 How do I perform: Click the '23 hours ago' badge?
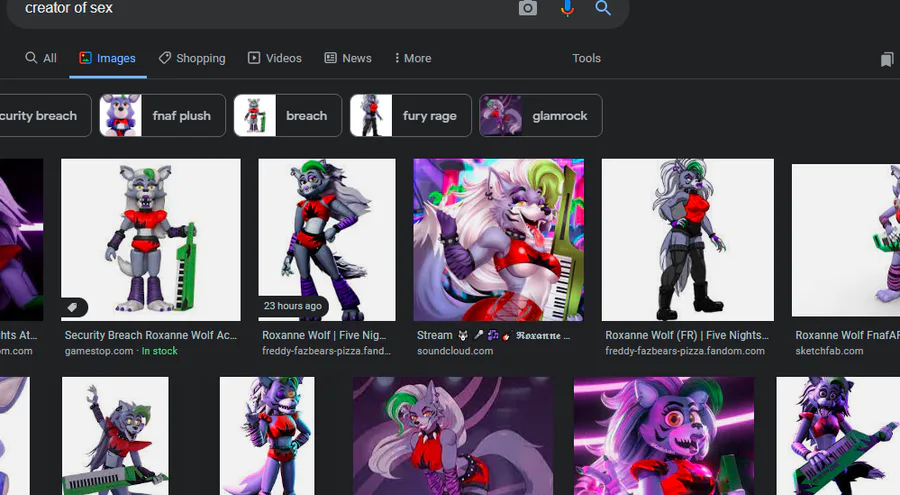pos(293,306)
